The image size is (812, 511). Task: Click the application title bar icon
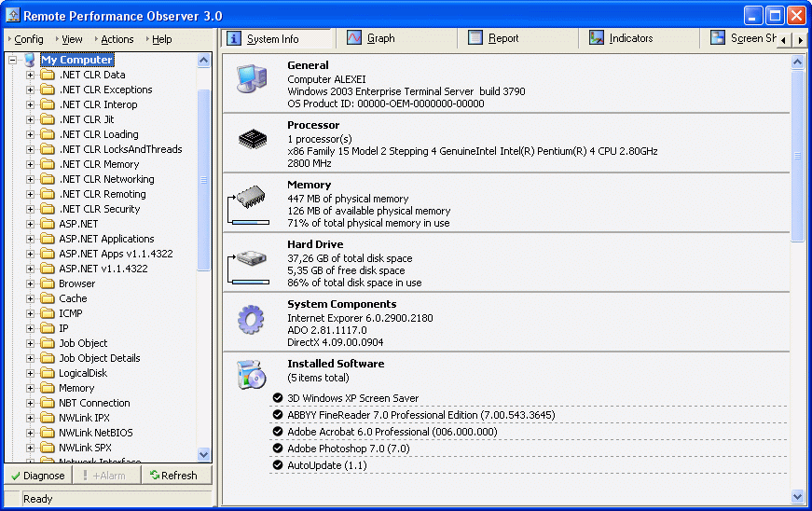(x=12, y=16)
